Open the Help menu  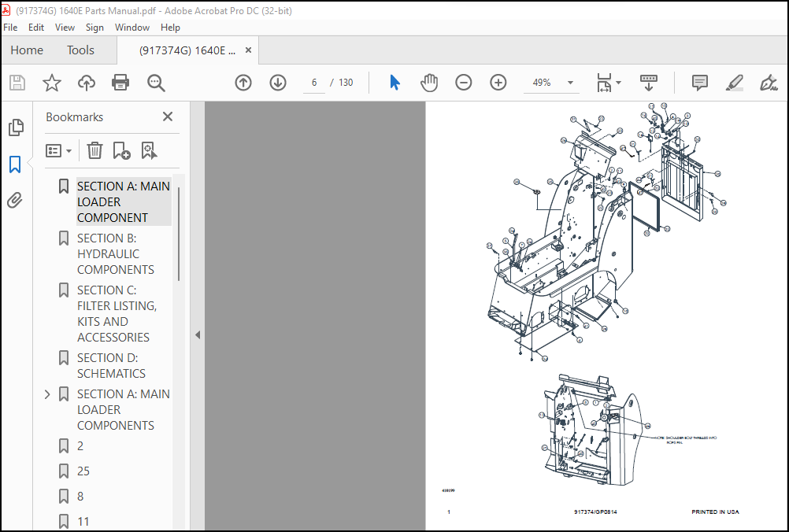170,28
